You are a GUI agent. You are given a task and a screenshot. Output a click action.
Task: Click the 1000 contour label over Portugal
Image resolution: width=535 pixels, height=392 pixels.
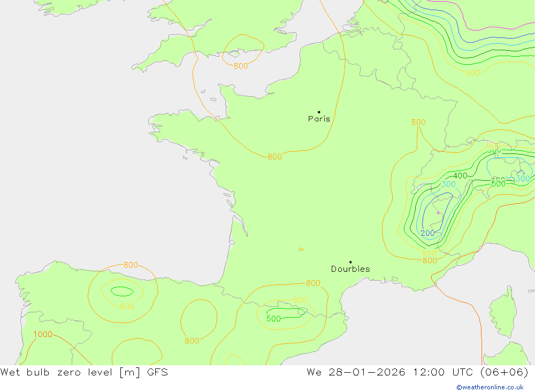tap(43, 334)
